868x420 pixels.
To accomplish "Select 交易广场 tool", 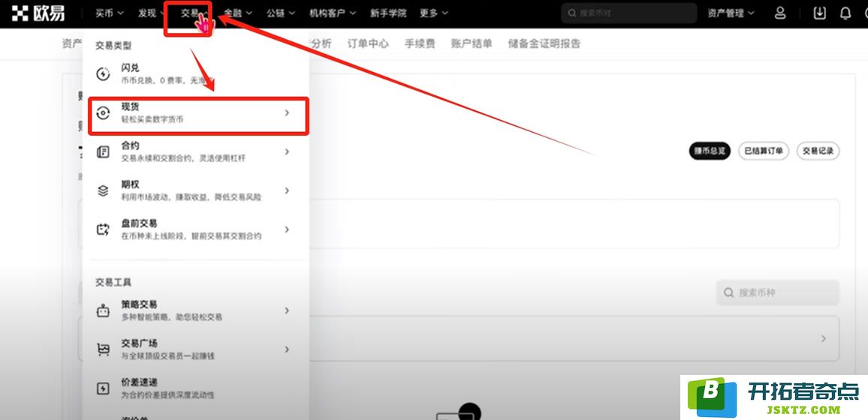I will point(196,349).
